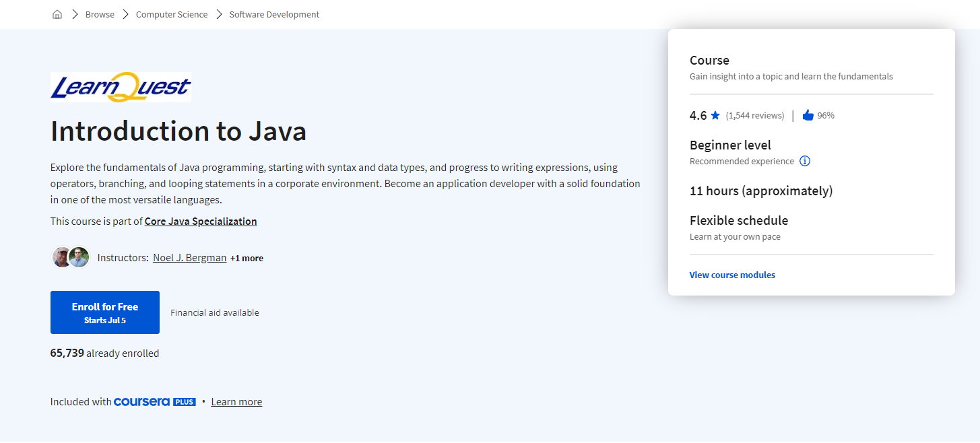Go to the home icon in breadcrumb

(x=57, y=14)
